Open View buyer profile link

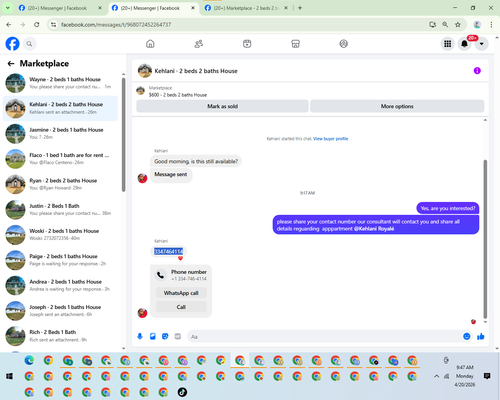pos(330,139)
